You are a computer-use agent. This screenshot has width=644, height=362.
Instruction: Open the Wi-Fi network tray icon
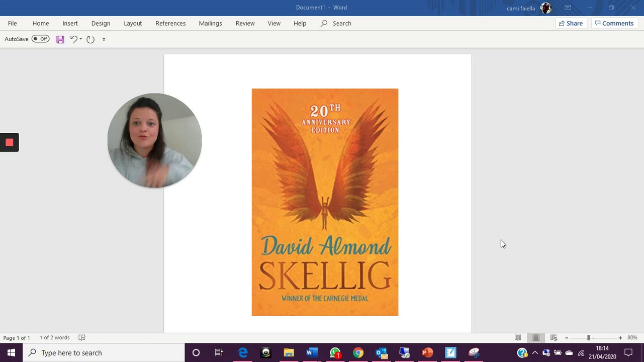[581, 352]
